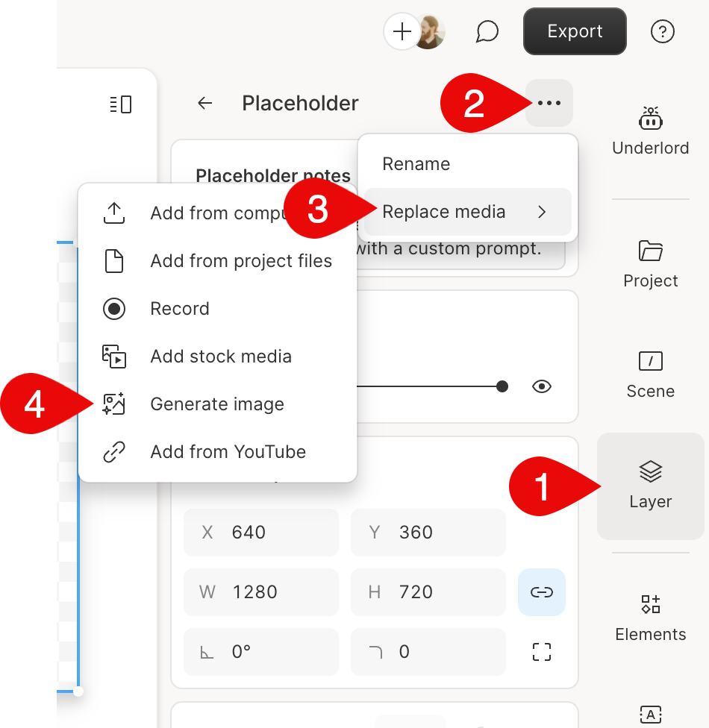Image resolution: width=709 pixels, height=728 pixels.
Task: Click the Export button
Action: pos(575,31)
